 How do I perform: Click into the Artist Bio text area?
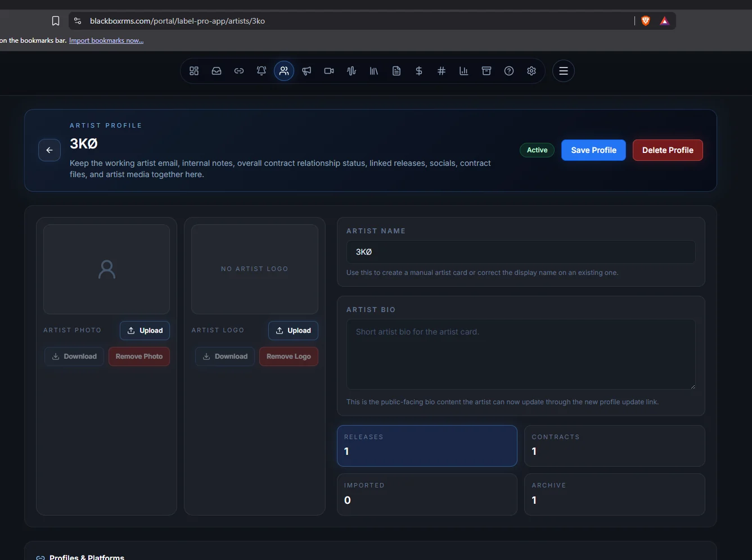pyautogui.click(x=521, y=354)
